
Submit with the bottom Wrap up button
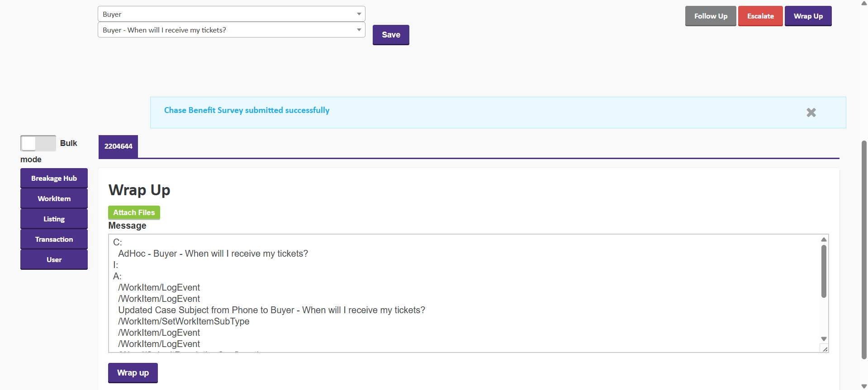tap(133, 373)
